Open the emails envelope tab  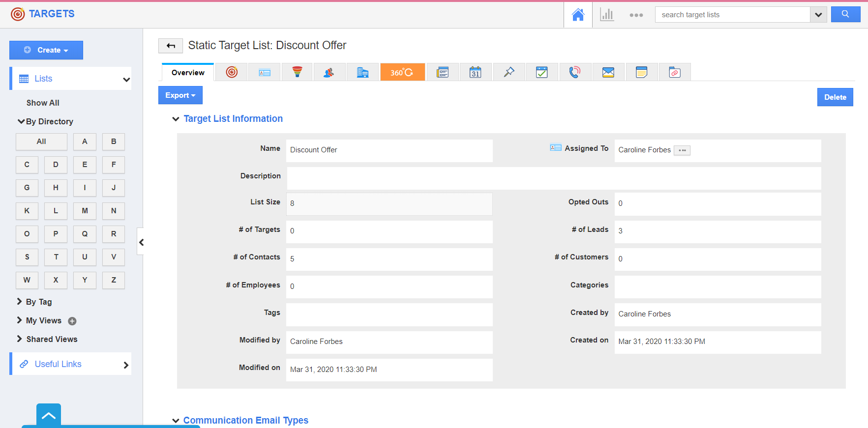point(608,72)
